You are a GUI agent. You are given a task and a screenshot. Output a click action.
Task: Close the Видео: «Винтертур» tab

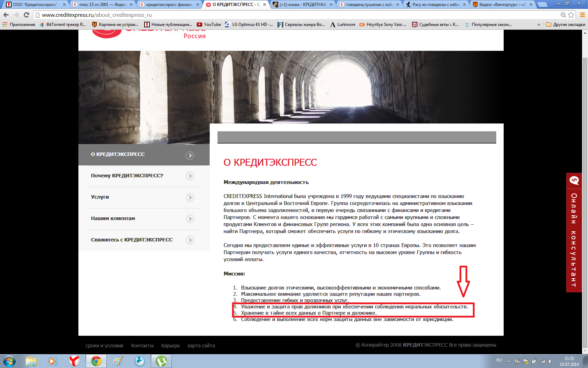point(531,5)
